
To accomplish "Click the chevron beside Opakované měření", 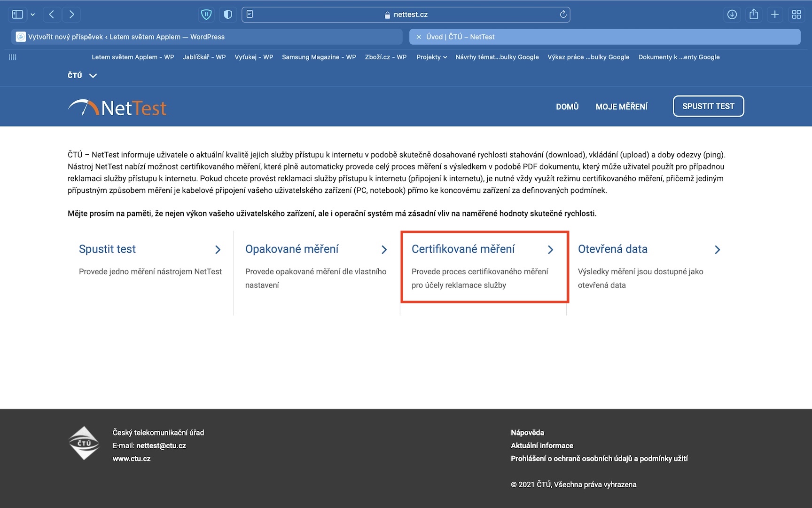I will (384, 250).
